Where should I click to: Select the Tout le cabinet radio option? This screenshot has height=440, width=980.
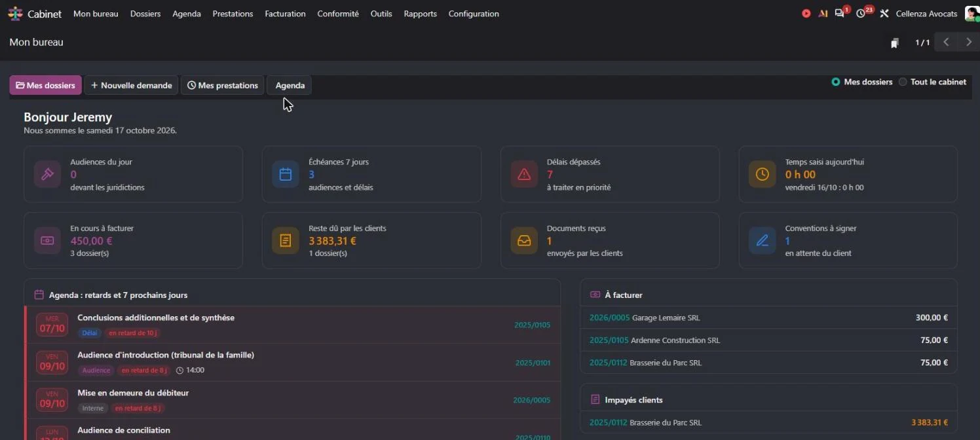coord(903,82)
